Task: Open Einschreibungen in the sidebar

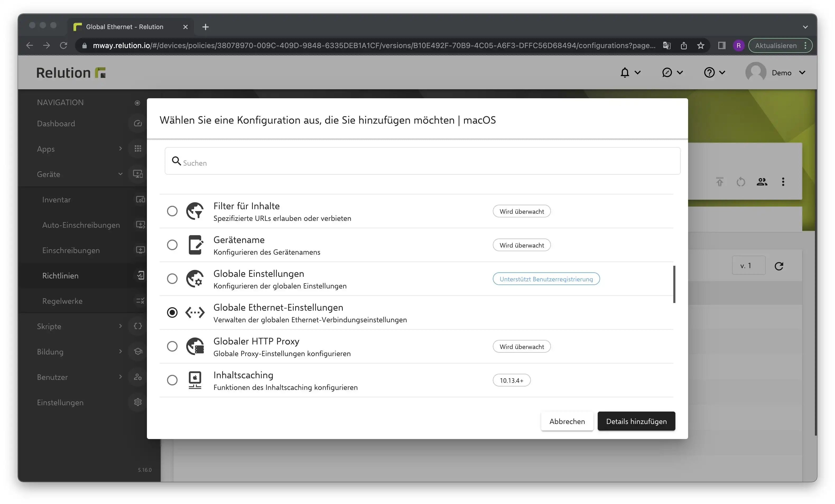Action: 71,250
